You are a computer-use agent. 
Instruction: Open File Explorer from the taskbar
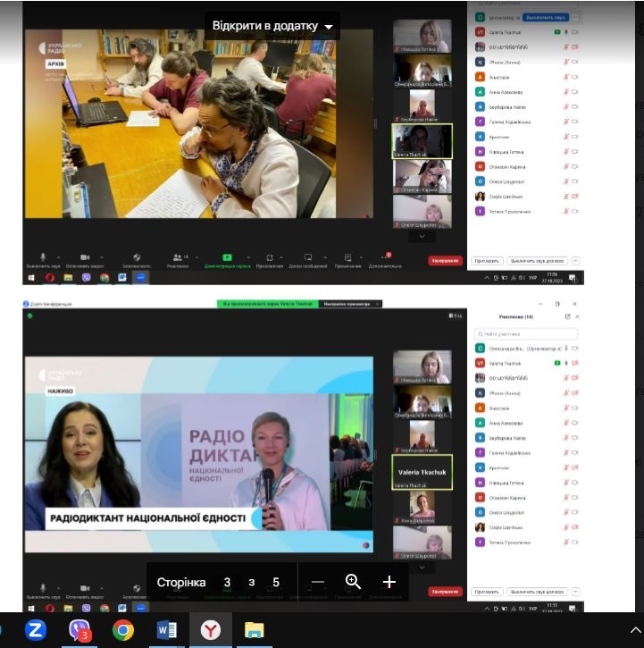coord(255,630)
